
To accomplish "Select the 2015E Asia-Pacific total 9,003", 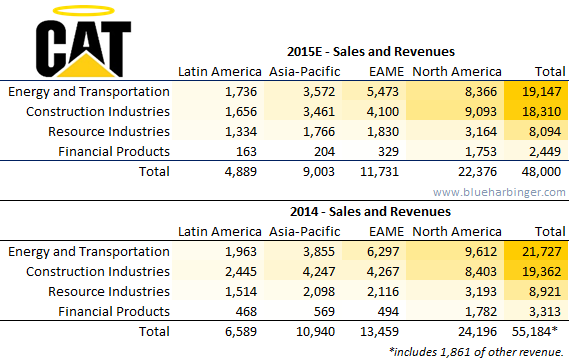I will 319,171.
